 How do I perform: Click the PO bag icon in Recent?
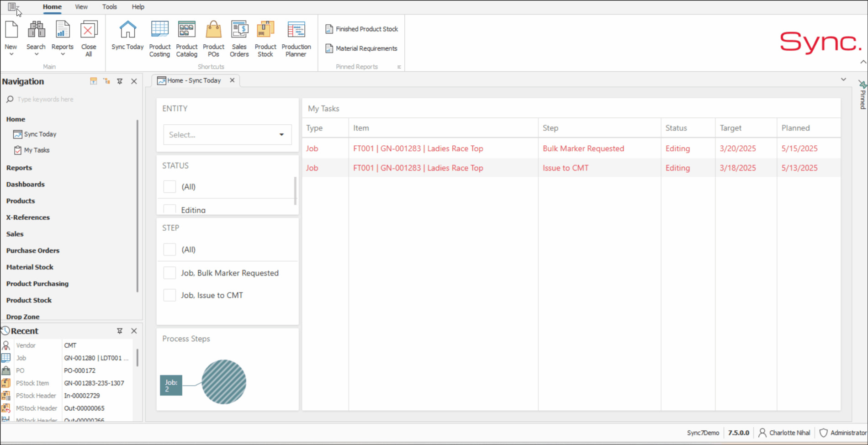pyautogui.click(x=6, y=371)
